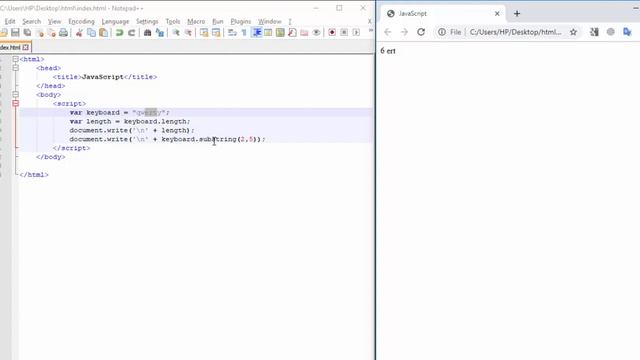Click the closing </script> tag line
The image size is (640, 360).
71,148
